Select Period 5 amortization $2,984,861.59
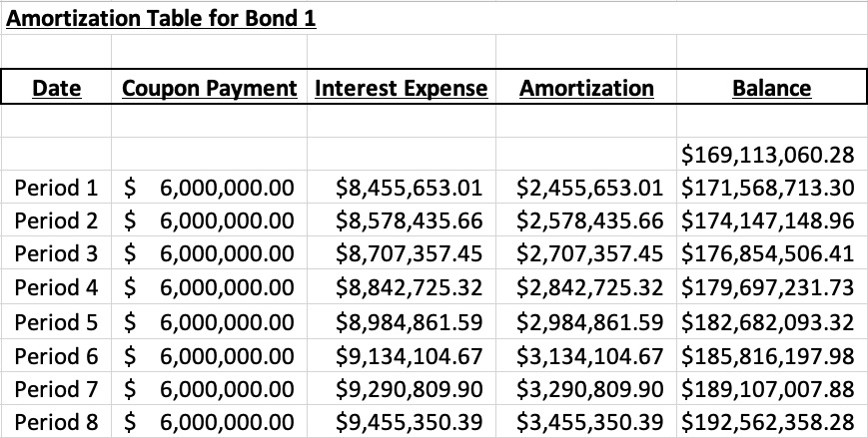 pos(591,321)
